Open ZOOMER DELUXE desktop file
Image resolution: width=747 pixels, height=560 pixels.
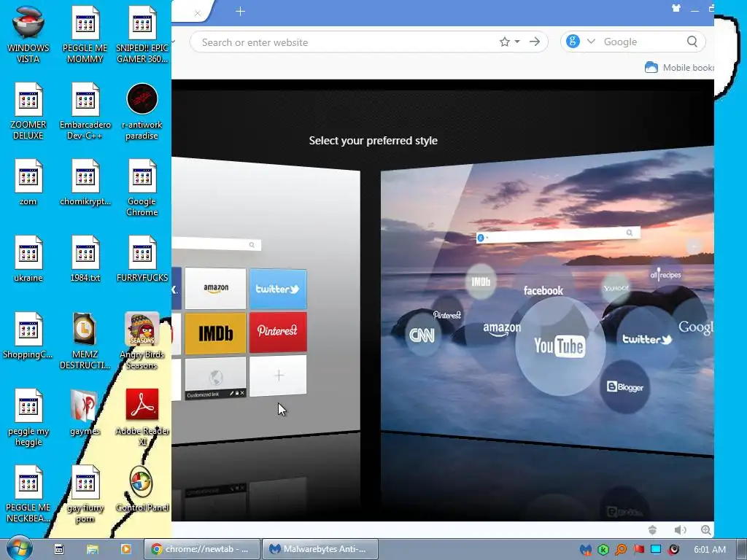pos(28,111)
